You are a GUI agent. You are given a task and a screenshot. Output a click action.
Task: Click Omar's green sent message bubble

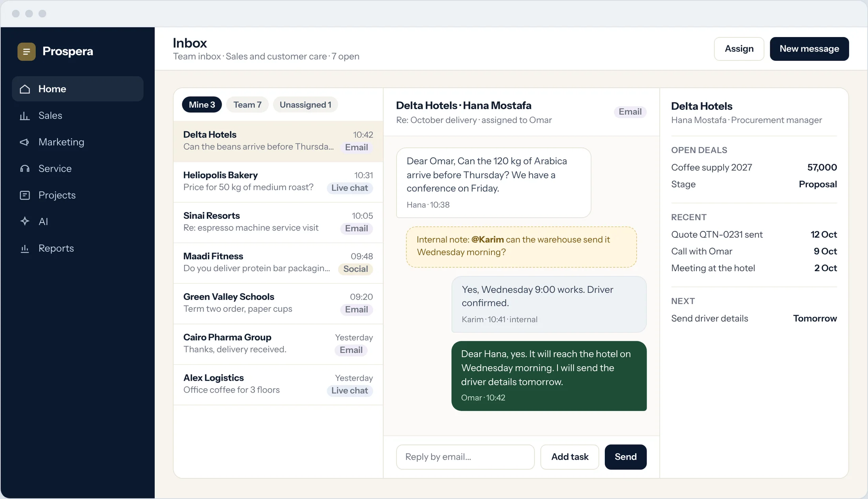pyautogui.click(x=549, y=376)
